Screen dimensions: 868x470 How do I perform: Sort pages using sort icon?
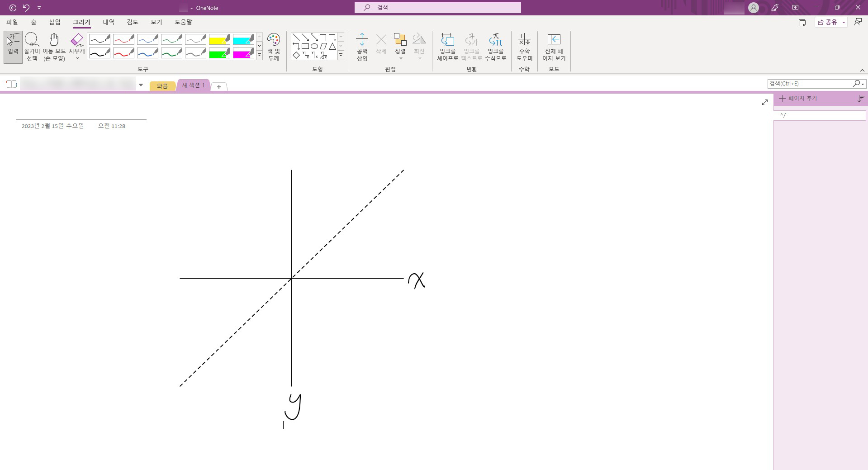tap(861, 98)
